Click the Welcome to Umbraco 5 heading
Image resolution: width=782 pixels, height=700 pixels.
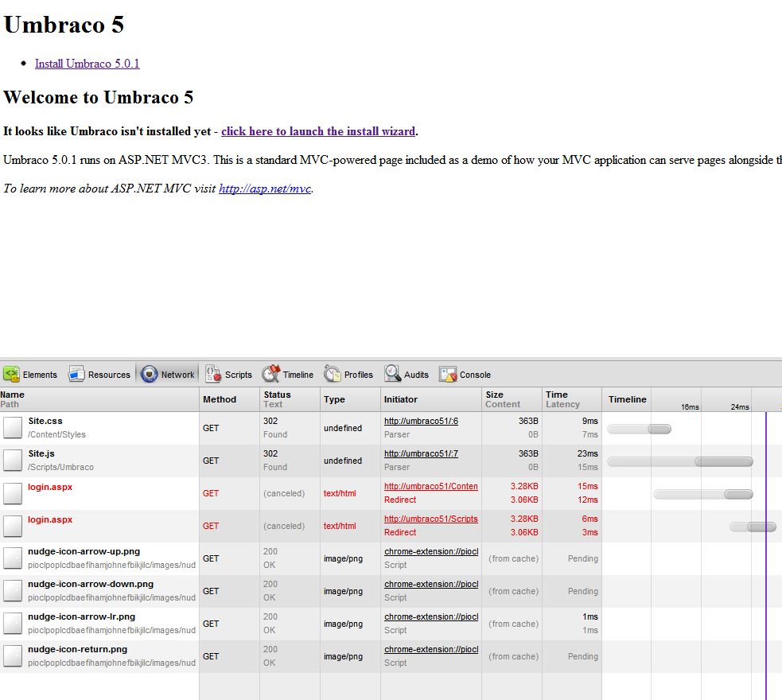pyautogui.click(x=99, y=97)
